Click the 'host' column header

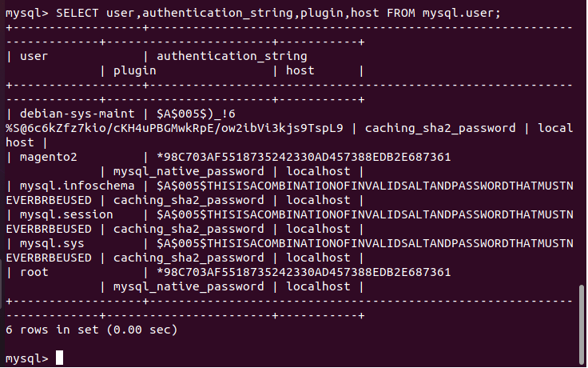pos(300,70)
